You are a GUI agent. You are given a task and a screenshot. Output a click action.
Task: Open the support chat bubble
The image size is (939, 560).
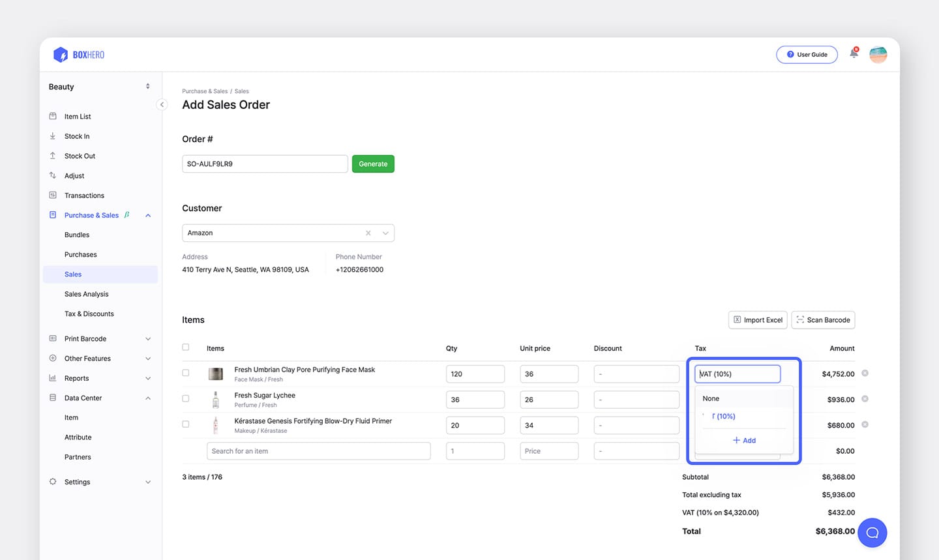[x=872, y=532]
